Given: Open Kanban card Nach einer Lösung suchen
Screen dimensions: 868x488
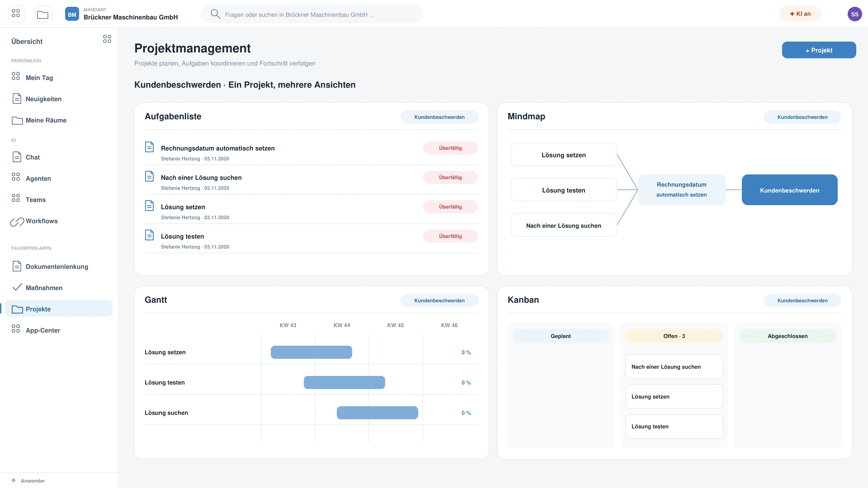Looking at the screenshot, I should 674,367.
